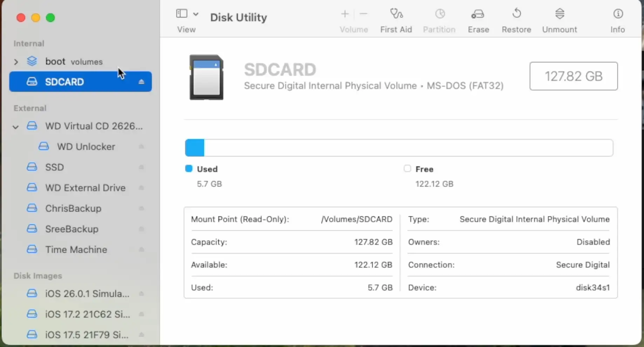Eject the SDCARD volume
The height and width of the screenshot is (347, 644).
pyautogui.click(x=141, y=82)
